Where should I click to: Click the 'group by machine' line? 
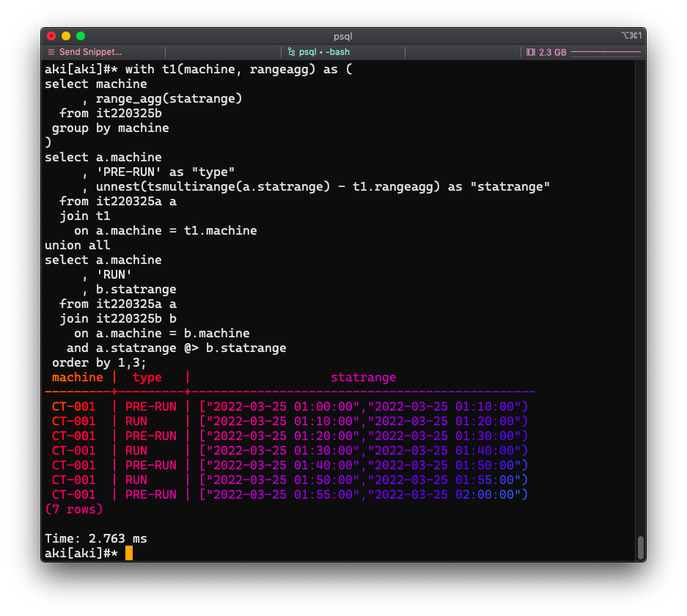[111, 128]
